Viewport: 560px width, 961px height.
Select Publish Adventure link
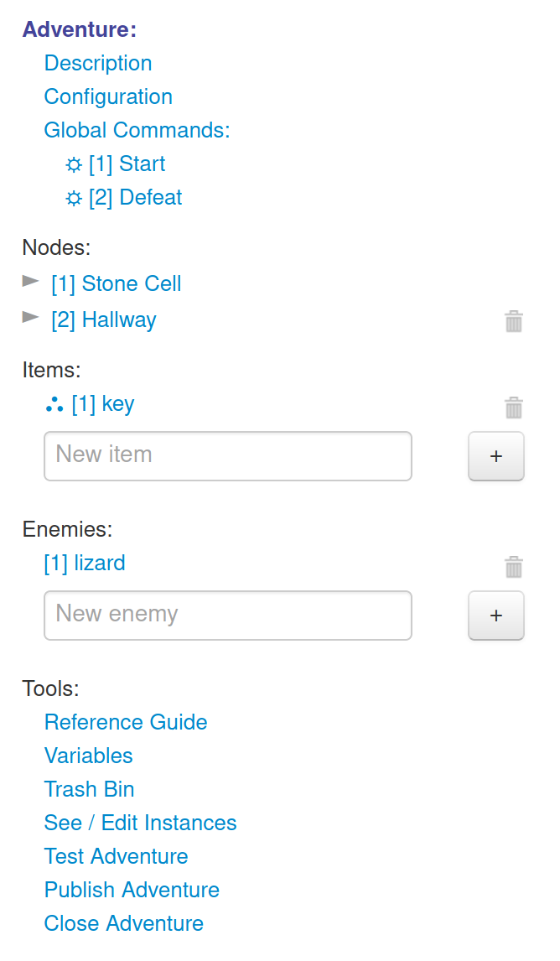(132, 890)
